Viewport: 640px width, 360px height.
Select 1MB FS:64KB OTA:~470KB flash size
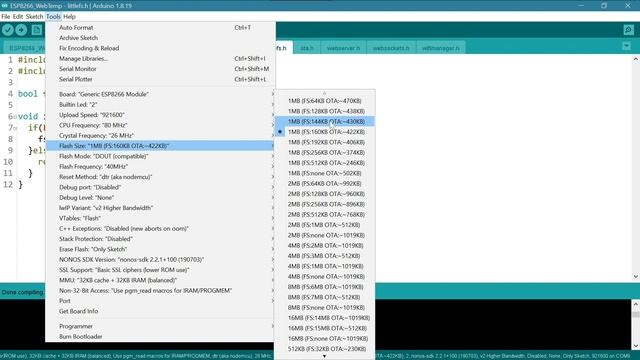[x=324, y=101]
